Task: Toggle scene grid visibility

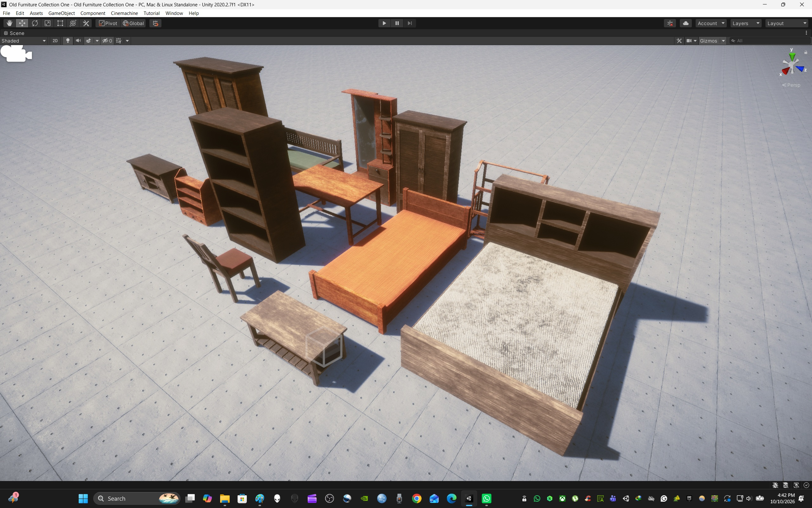Action: click(x=119, y=41)
